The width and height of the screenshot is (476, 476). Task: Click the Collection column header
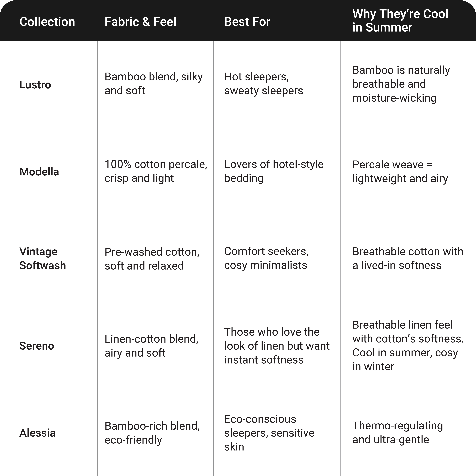point(47,22)
